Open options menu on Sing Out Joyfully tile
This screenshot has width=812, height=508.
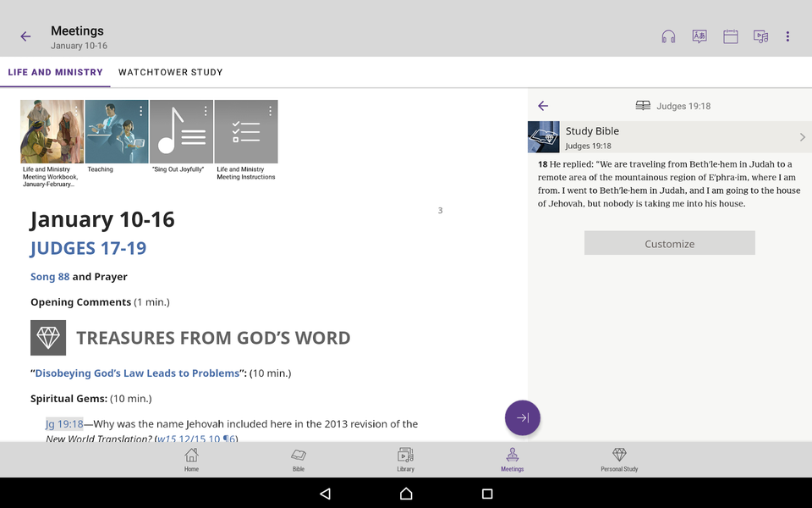click(x=206, y=111)
